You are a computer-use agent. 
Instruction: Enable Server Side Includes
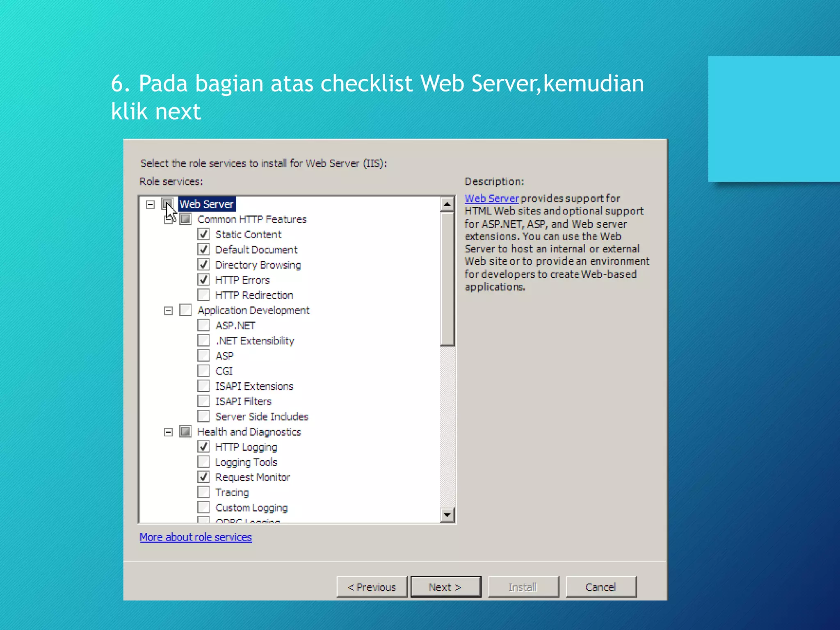(203, 416)
